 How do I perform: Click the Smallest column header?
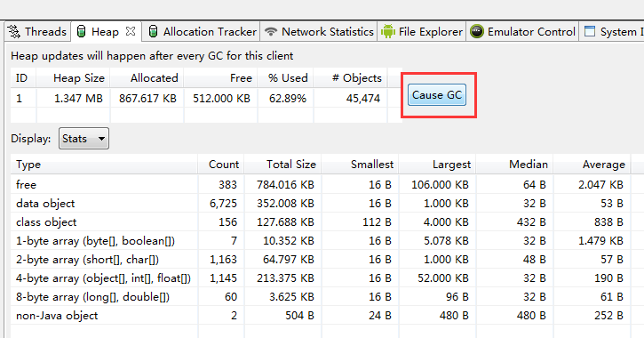tap(361, 165)
